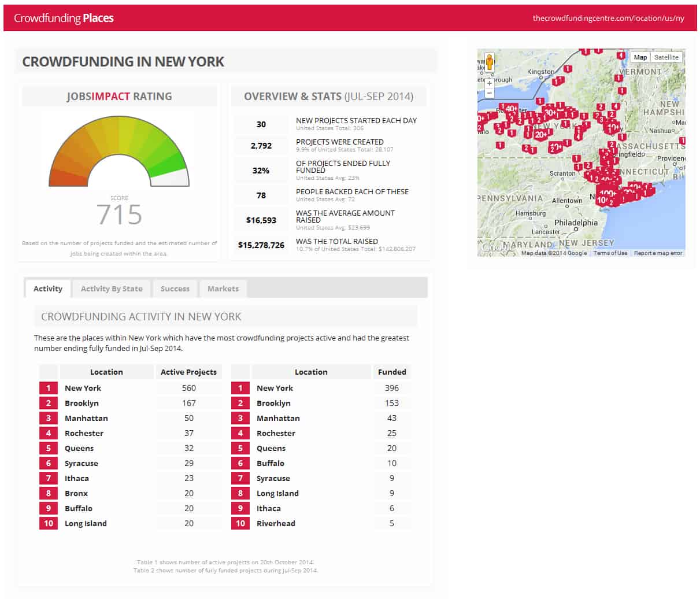Open the Activity By State tab

click(112, 289)
